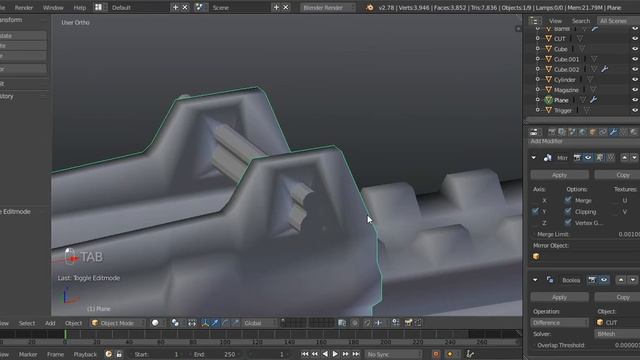This screenshot has width=640, height=360.
Task: Move the Boolean modifier up
Action: [x=621, y=280]
